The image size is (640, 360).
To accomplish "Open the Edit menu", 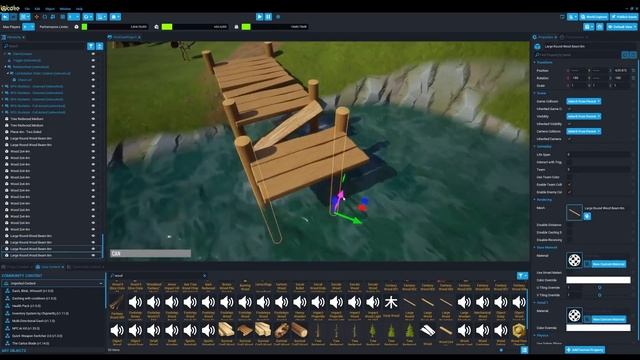I will (37, 9).
